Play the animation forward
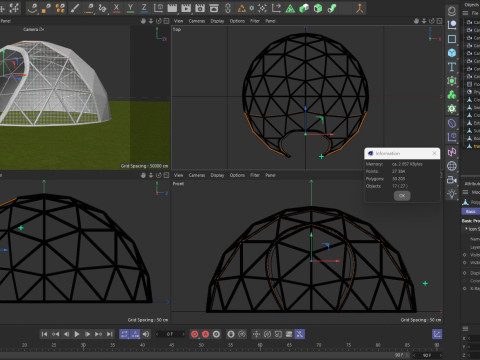Image resolution: width=480 pixels, height=360 pixels. (x=77, y=334)
